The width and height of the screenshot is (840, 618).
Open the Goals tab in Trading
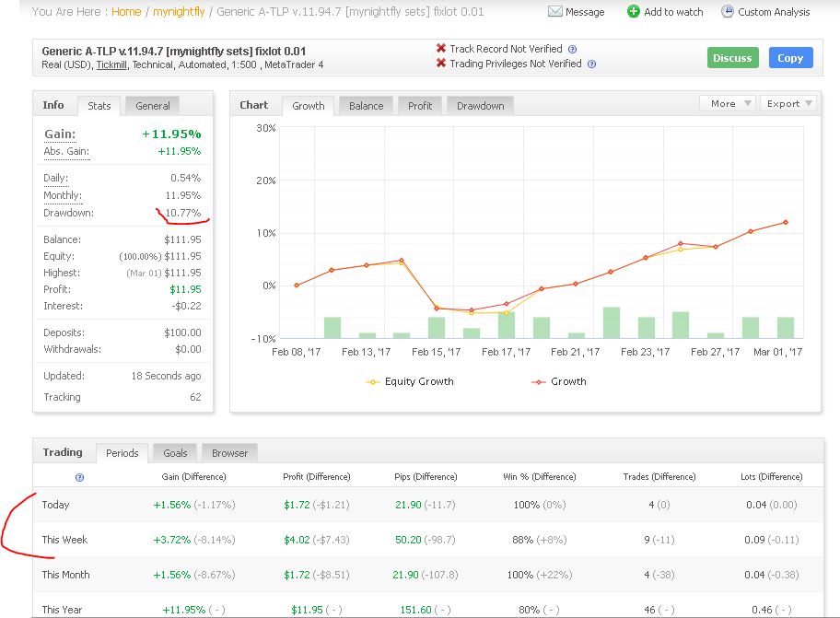point(175,453)
